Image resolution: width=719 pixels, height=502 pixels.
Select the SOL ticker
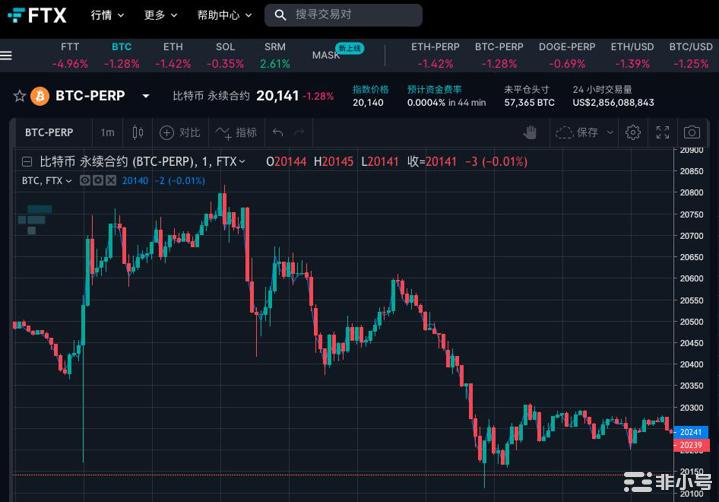click(x=225, y=55)
